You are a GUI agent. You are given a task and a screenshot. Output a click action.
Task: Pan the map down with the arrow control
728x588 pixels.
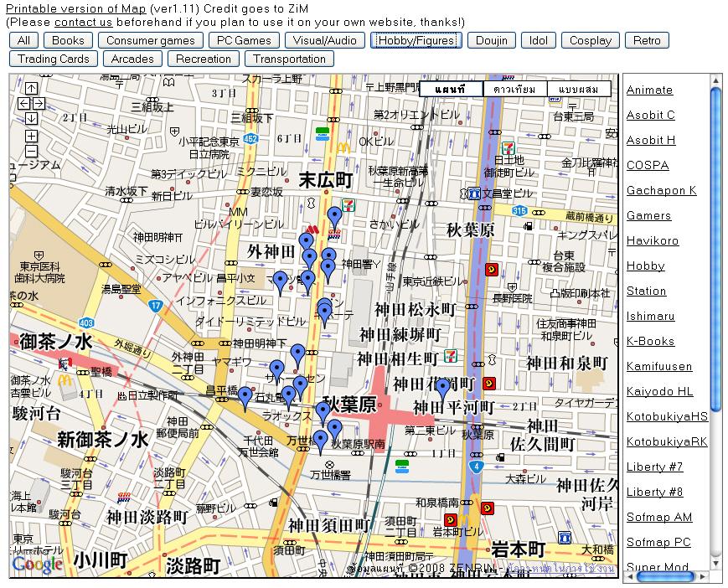click(x=31, y=118)
